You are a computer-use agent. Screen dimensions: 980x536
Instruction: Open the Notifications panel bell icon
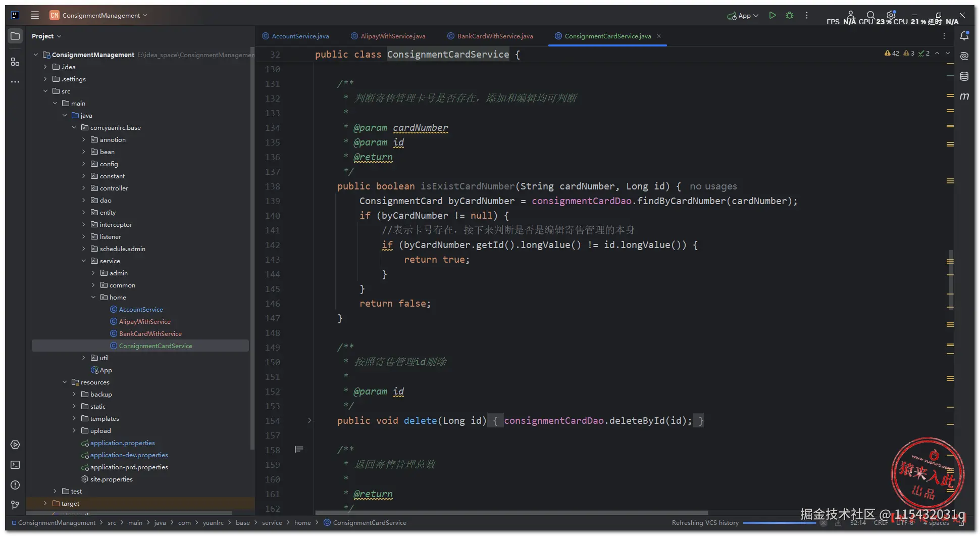(964, 36)
